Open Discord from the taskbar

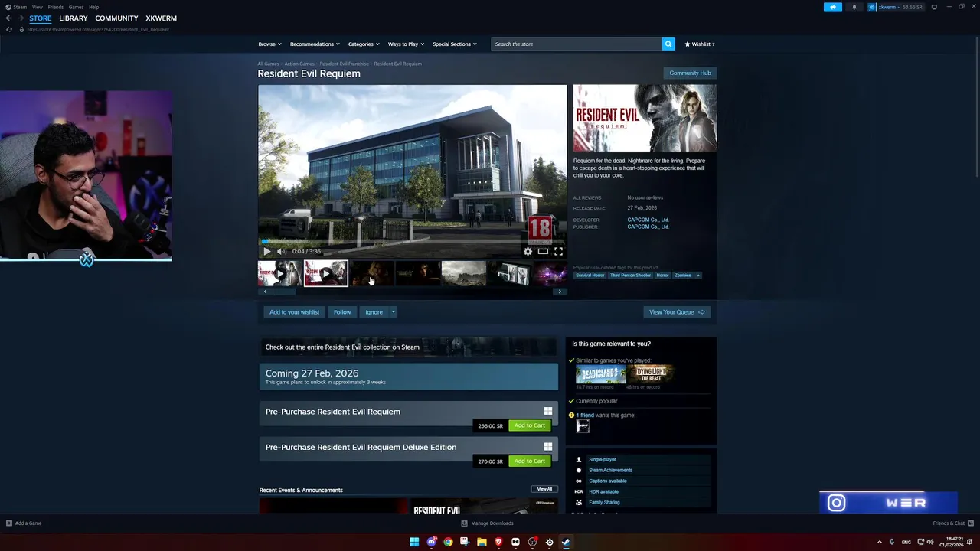pos(431,542)
